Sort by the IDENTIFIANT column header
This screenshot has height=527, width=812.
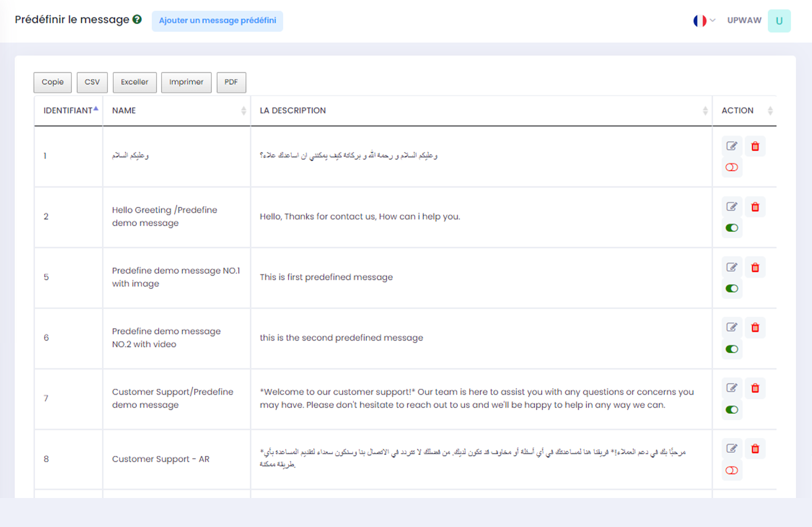click(68, 111)
